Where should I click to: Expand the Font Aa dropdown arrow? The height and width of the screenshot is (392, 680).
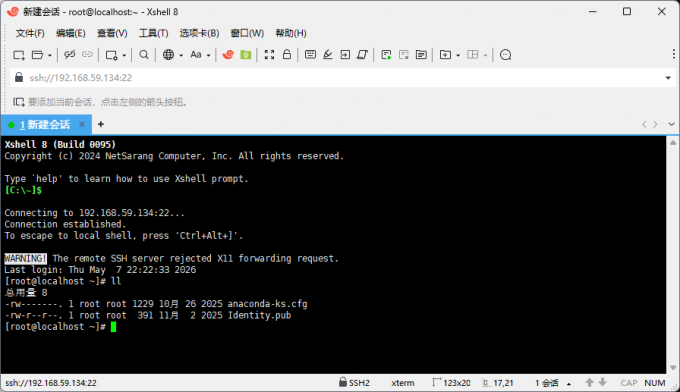coord(208,55)
